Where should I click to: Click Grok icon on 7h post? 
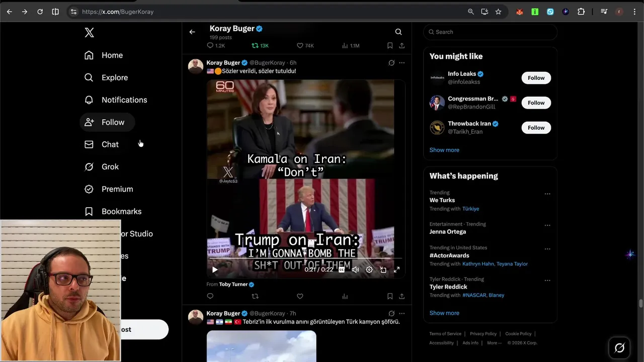tap(391, 313)
